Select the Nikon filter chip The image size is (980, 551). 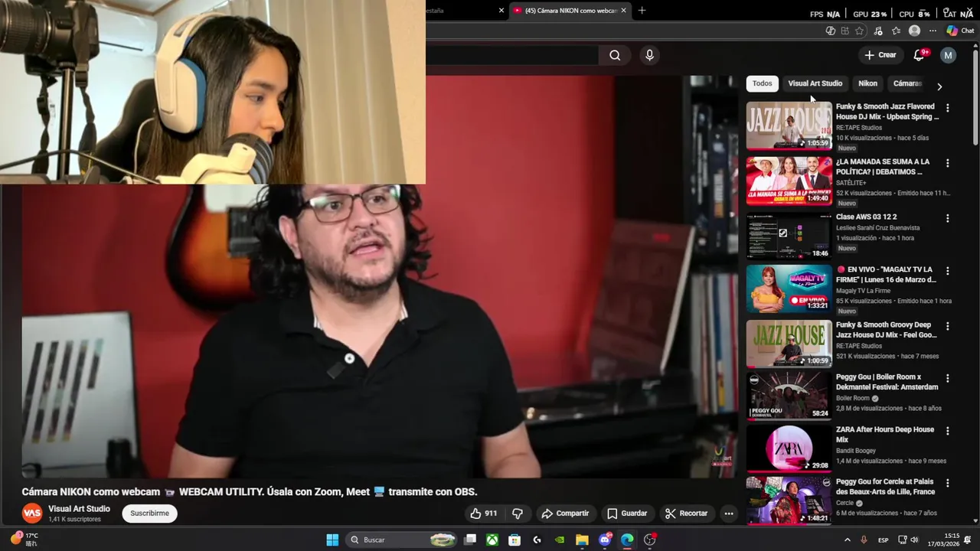tap(867, 83)
